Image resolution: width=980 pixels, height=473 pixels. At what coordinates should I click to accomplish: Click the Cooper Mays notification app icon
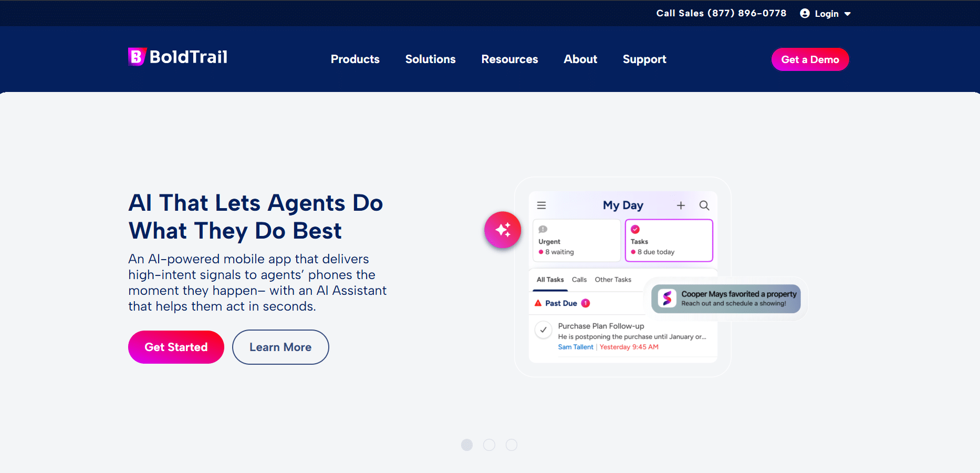click(667, 298)
